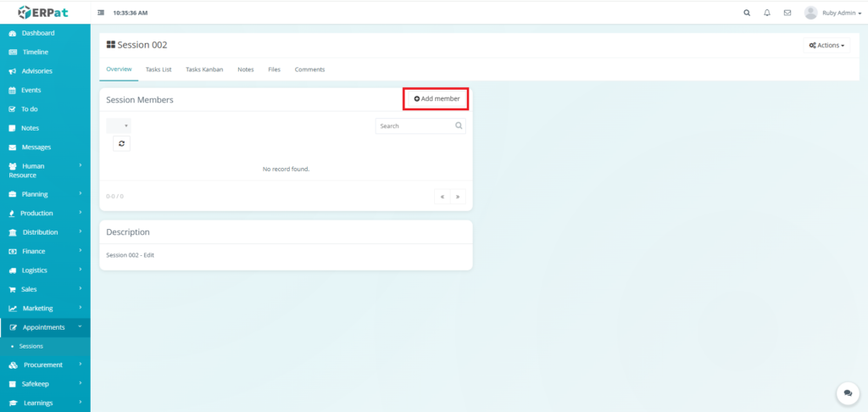The width and height of the screenshot is (868, 412).
Task: Open the mail envelope icon in header
Action: (787, 13)
